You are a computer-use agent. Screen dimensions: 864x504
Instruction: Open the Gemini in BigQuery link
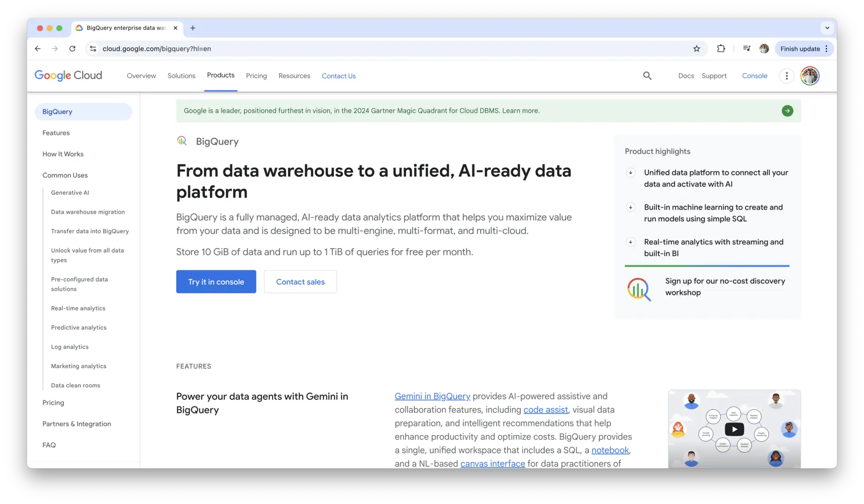click(x=432, y=396)
